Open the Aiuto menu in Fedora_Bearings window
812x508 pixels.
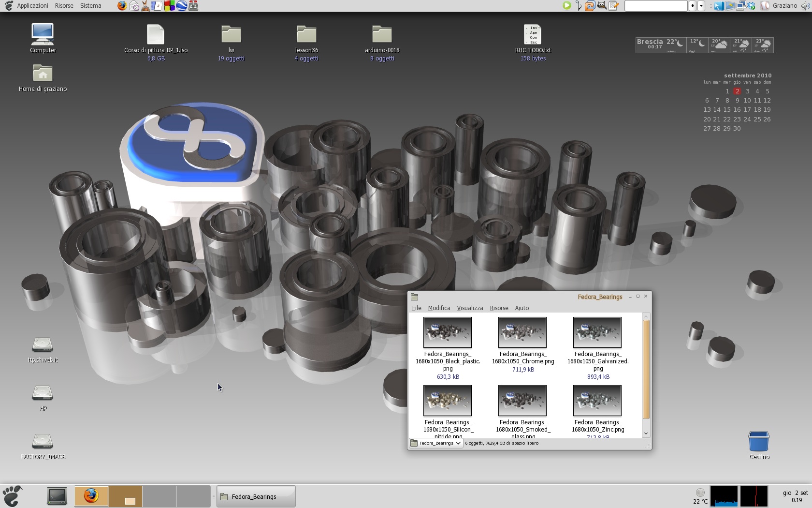click(x=522, y=308)
